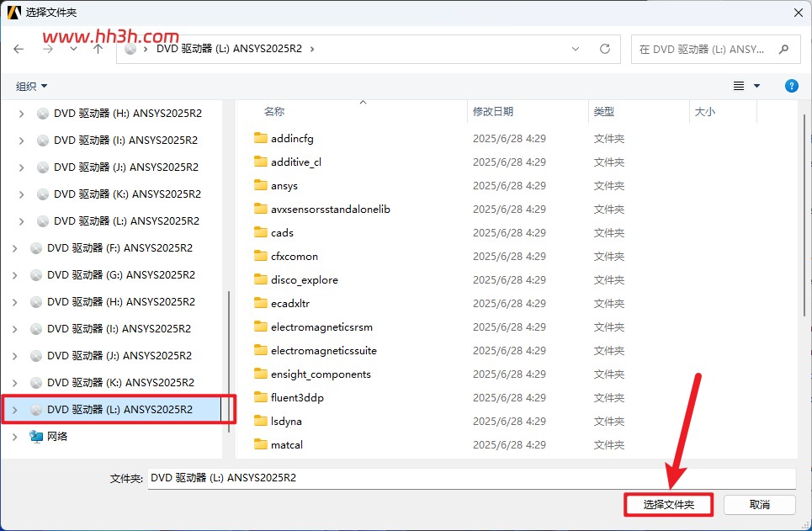The height and width of the screenshot is (531, 812).
Task: Go up one folder level
Action: click(98, 49)
